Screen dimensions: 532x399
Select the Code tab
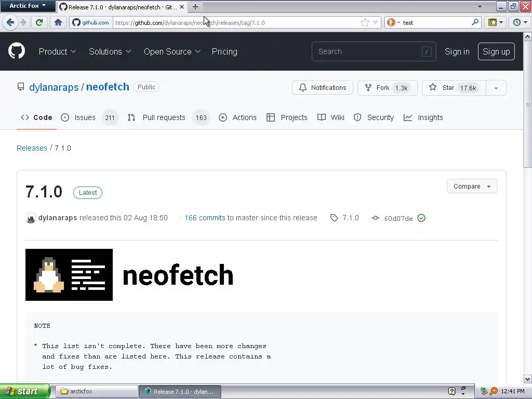[36, 117]
